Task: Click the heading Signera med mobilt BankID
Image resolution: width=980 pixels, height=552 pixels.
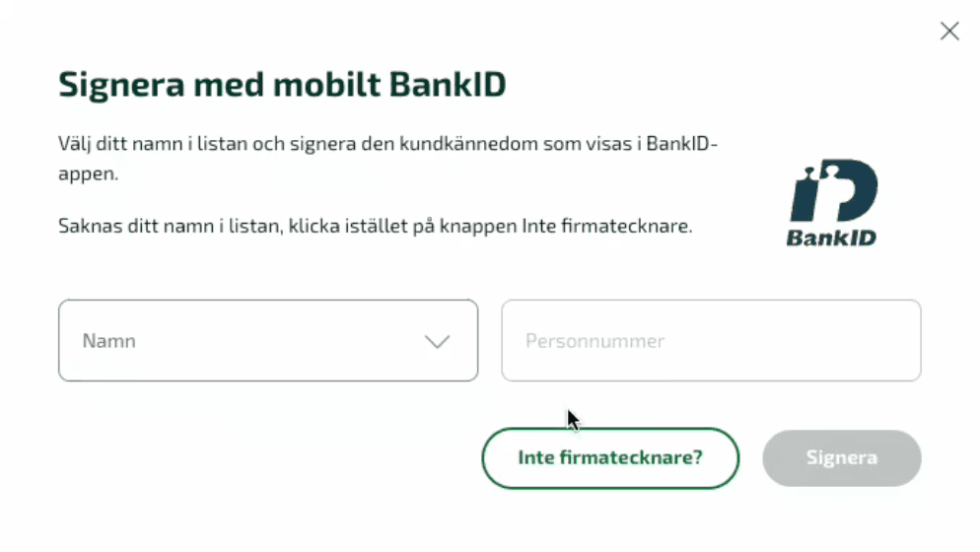Action: tap(282, 85)
